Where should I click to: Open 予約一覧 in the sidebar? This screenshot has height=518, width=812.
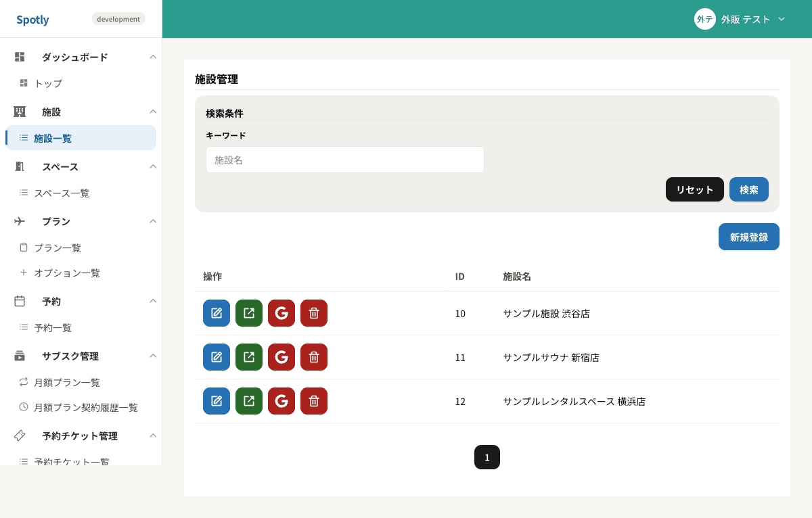tap(81, 327)
